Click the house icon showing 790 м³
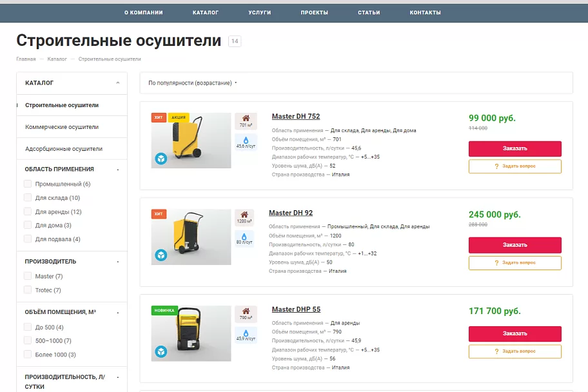Image resolution: width=588 pixels, height=392 pixels. click(x=246, y=314)
